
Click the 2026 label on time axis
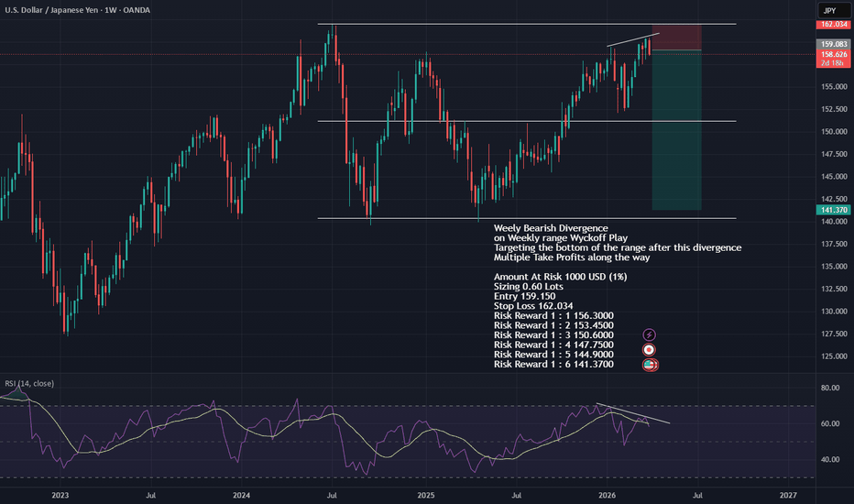tap(609, 494)
